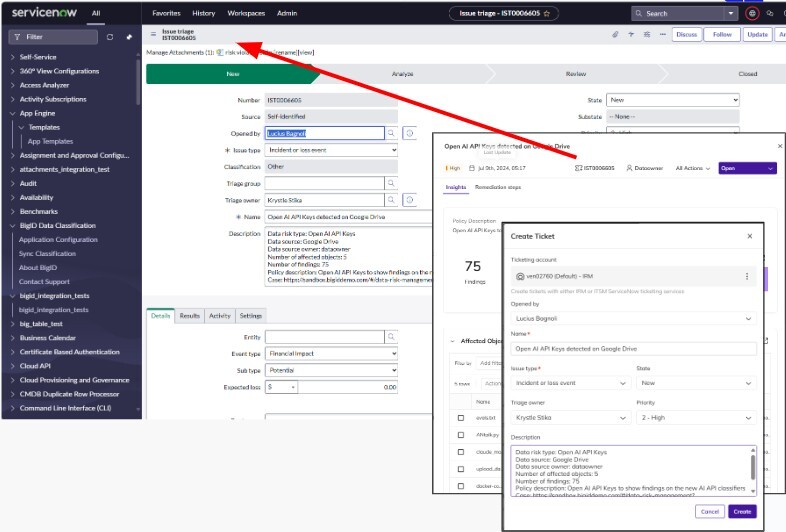Click the Follow button
The image size is (786, 532).
point(722,35)
